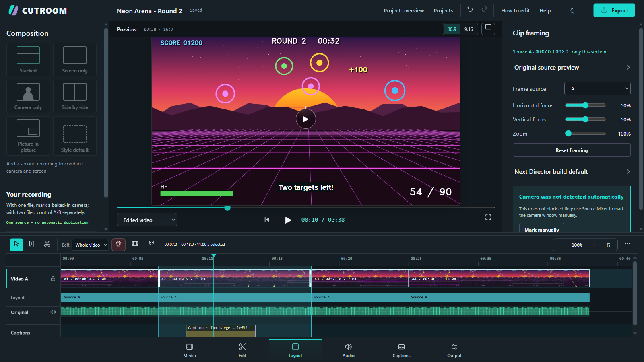Switch preview to 9:16 aspect

[x=469, y=29]
